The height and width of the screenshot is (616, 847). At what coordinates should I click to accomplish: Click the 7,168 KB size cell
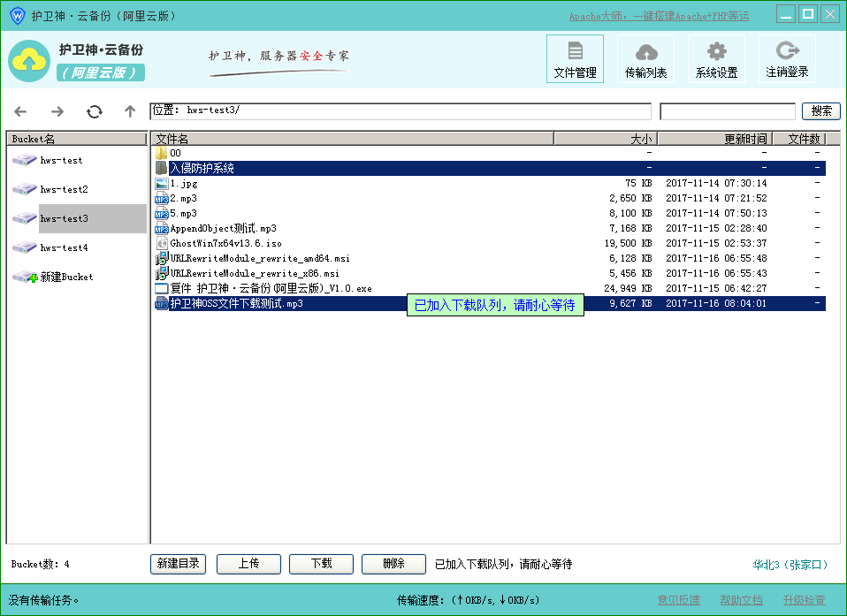click(630, 228)
